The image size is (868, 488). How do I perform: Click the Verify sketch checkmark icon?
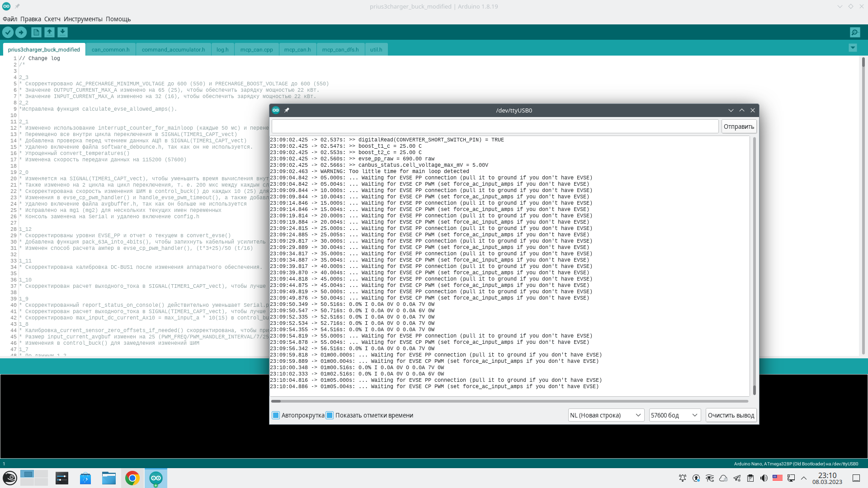[x=8, y=32]
